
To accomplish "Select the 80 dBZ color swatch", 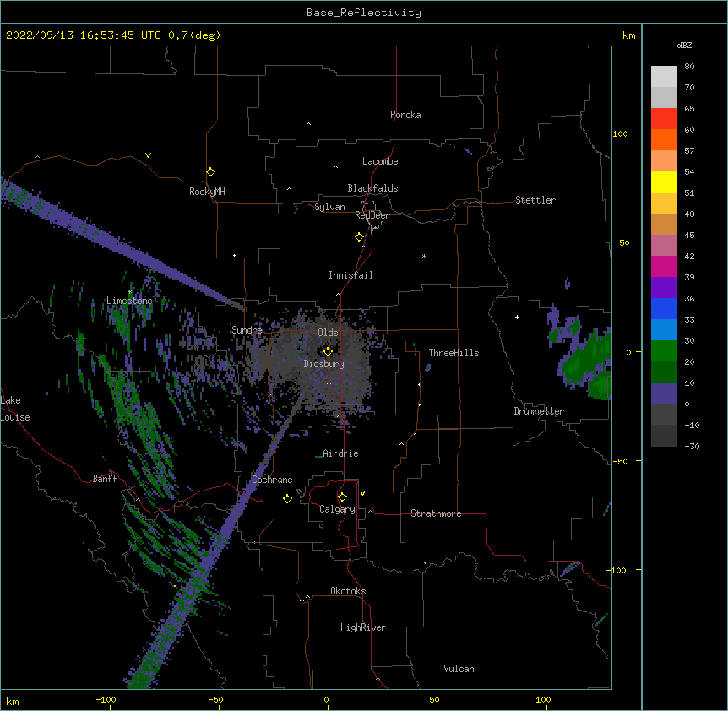I will tap(664, 77).
